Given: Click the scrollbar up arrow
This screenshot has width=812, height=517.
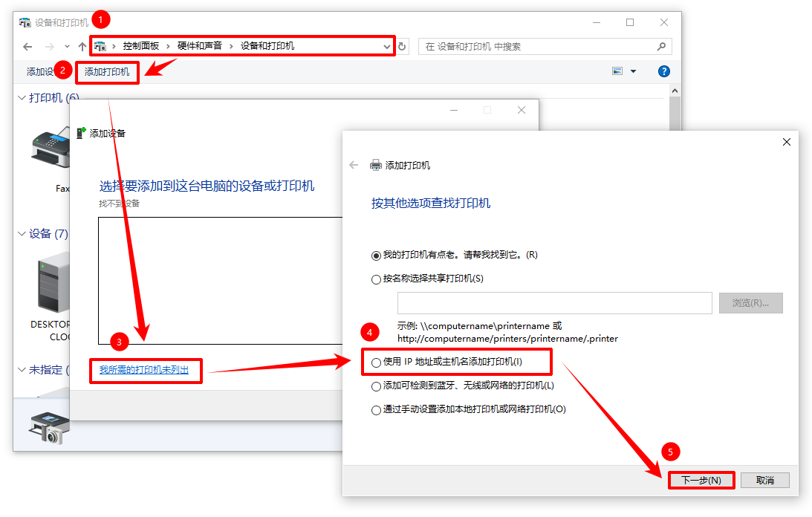Looking at the screenshot, I should click(675, 91).
